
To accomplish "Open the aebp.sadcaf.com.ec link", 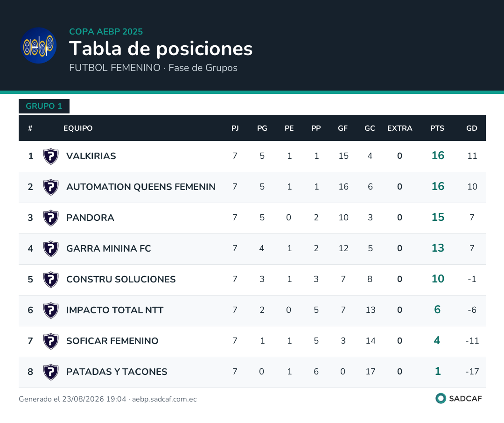I will (164, 399).
